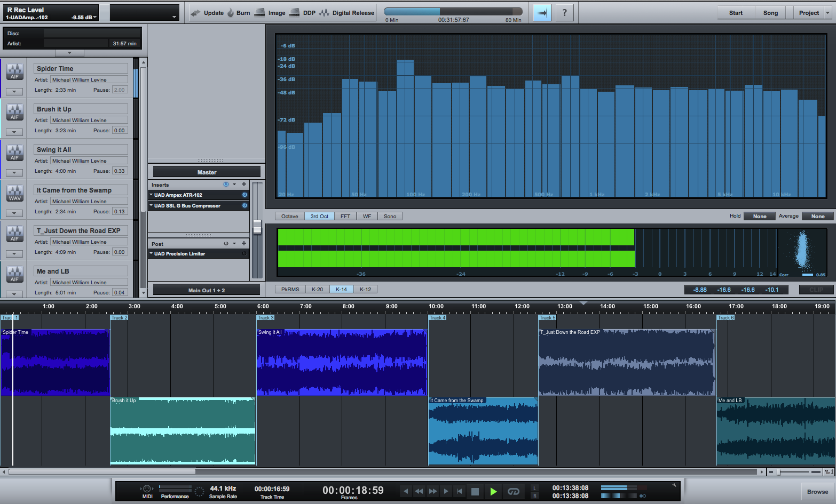Click the Main Out 1 + 2 output button

(x=207, y=290)
